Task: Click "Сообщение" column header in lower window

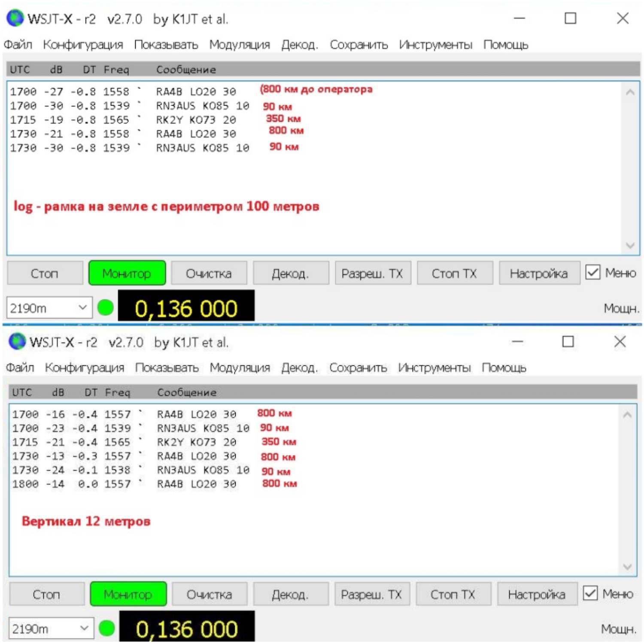Action: [x=187, y=392]
